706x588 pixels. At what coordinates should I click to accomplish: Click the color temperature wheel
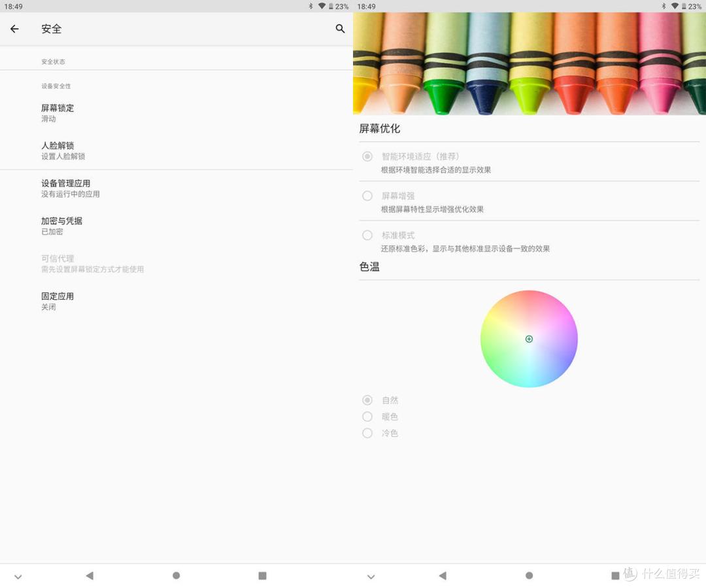529,339
